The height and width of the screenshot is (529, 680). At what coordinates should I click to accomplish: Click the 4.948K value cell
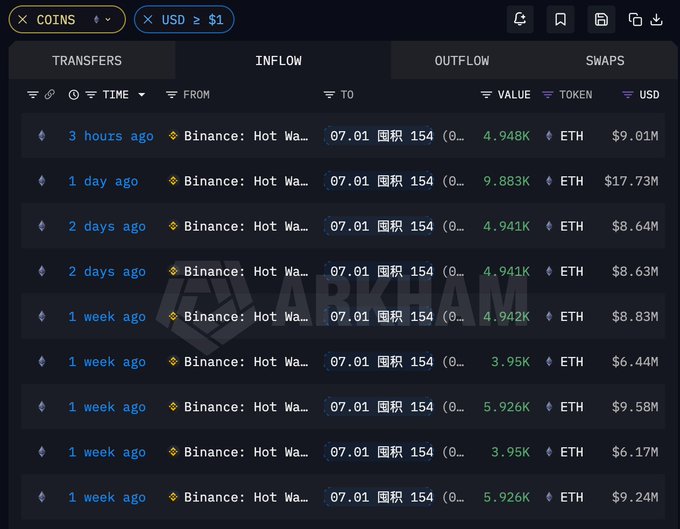point(507,136)
